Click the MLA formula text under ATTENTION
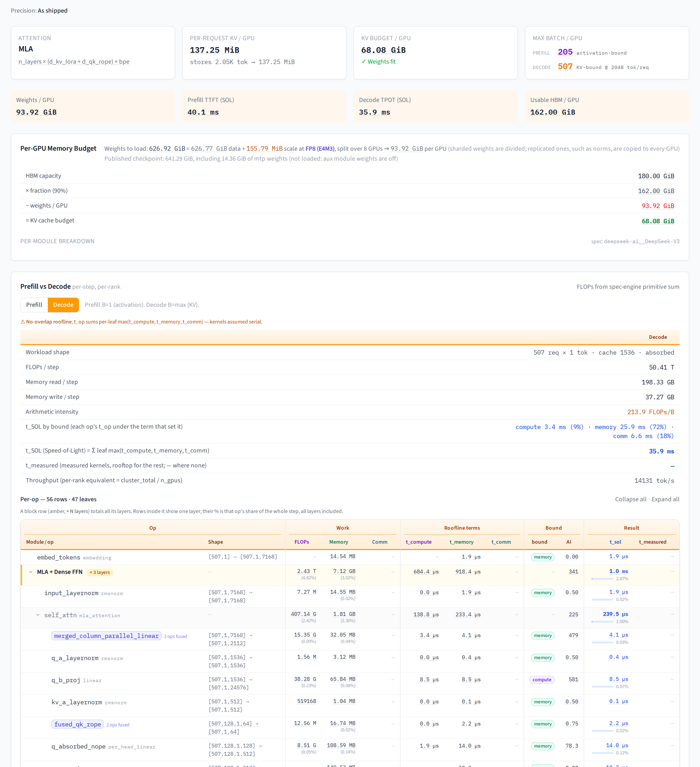Image resolution: width=700 pixels, height=767 pixels. click(x=74, y=62)
